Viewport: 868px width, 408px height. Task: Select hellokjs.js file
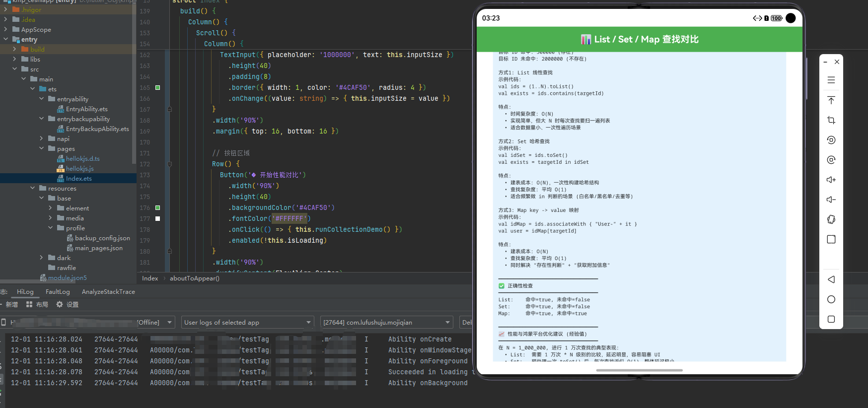[x=75, y=168]
